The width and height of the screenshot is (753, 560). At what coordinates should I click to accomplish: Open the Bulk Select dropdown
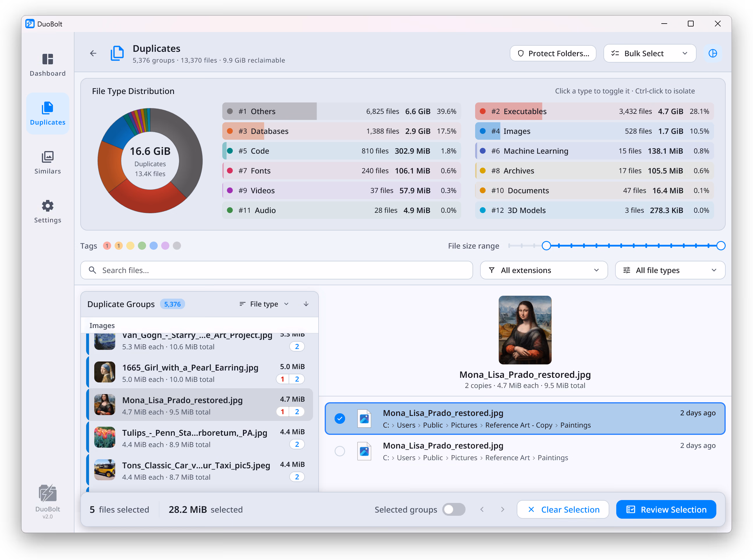pos(649,53)
